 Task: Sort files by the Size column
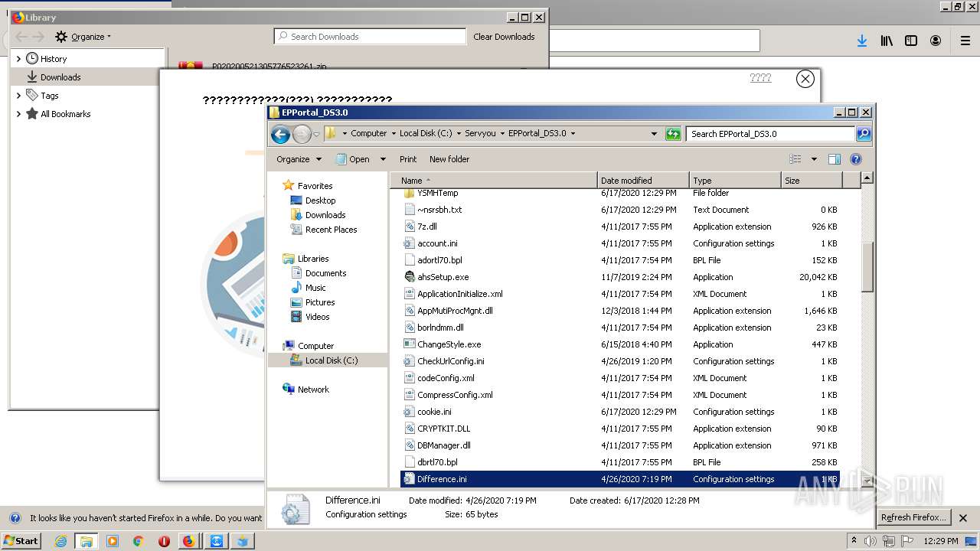pyautogui.click(x=812, y=181)
